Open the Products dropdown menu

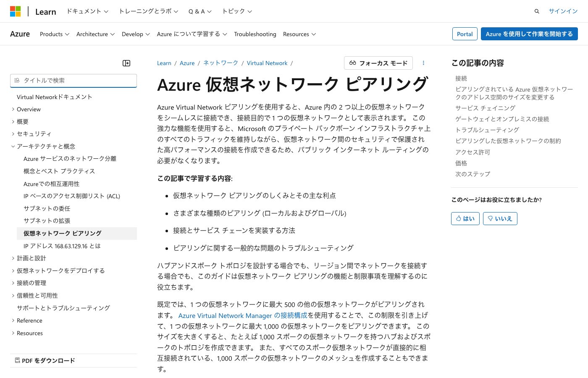54,34
